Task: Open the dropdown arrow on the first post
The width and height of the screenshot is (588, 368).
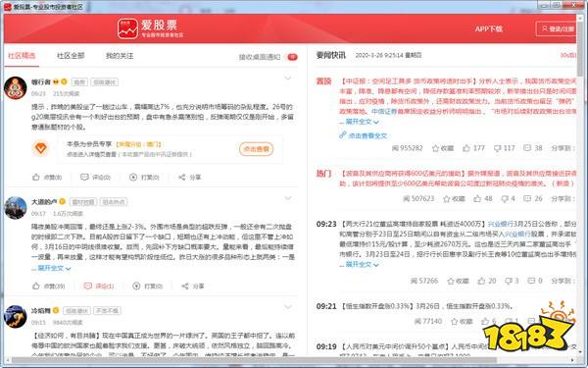Action: (x=287, y=79)
